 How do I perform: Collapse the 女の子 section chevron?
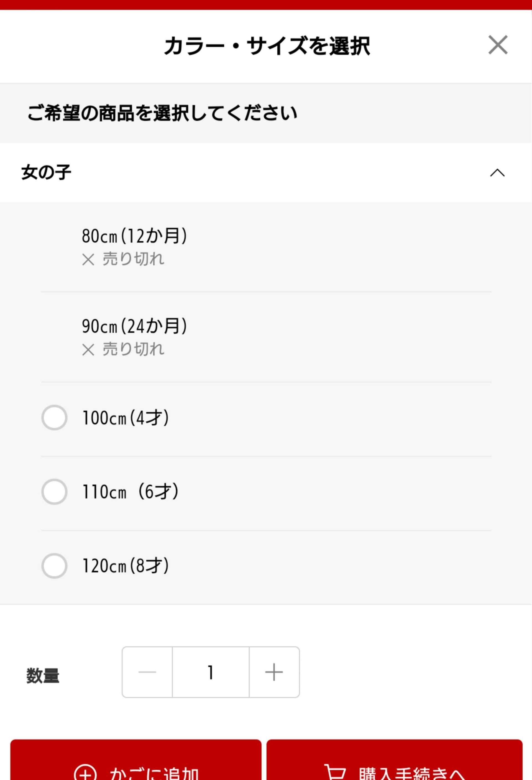(497, 173)
